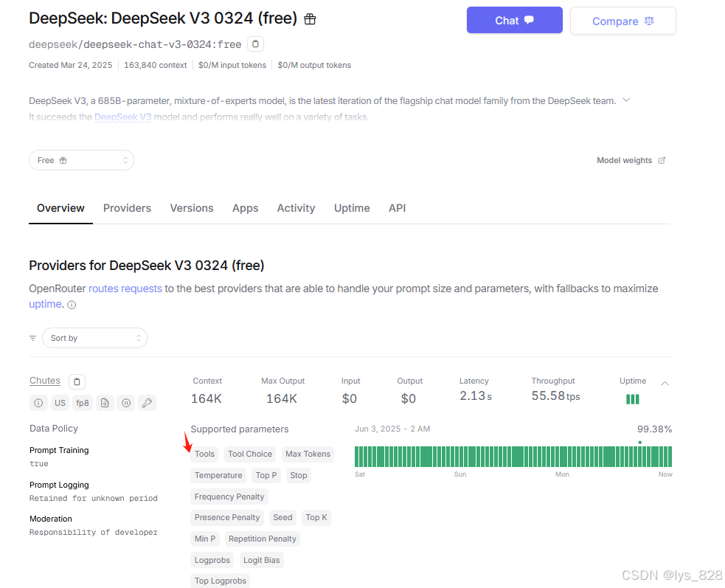
Task: Click the Tools parameter tag
Action: pyautogui.click(x=204, y=454)
